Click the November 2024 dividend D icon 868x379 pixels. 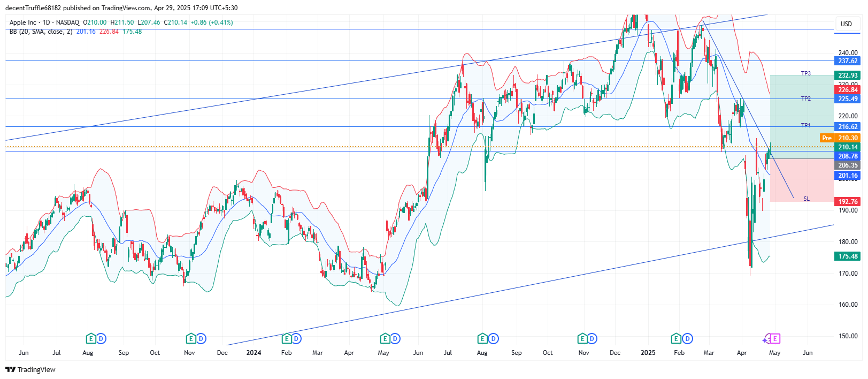coord(592,338)
